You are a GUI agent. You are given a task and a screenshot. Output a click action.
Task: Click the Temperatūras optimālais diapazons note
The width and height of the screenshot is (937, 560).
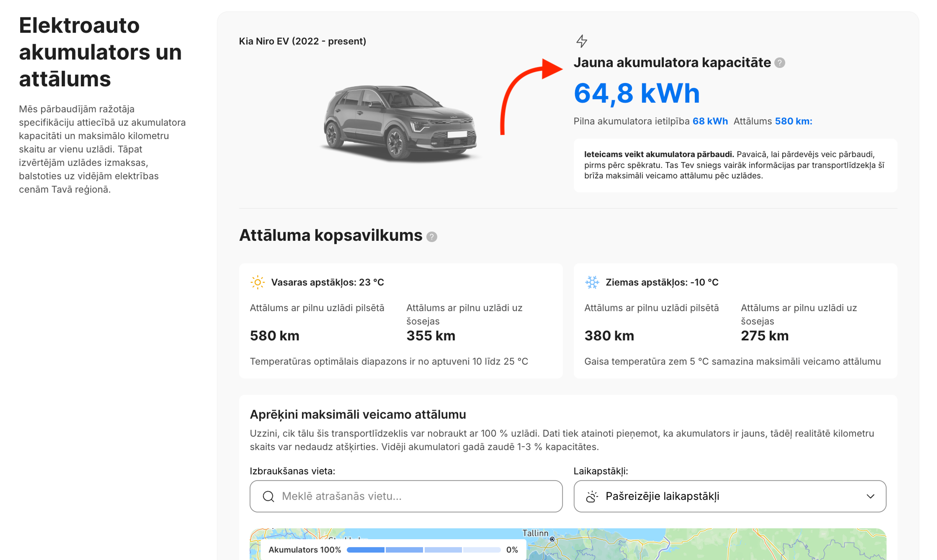point(389,361)
